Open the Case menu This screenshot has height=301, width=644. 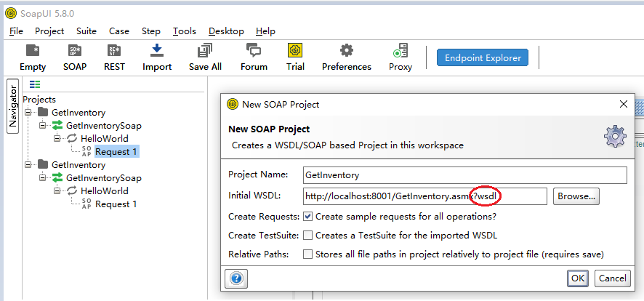point(119,31)
